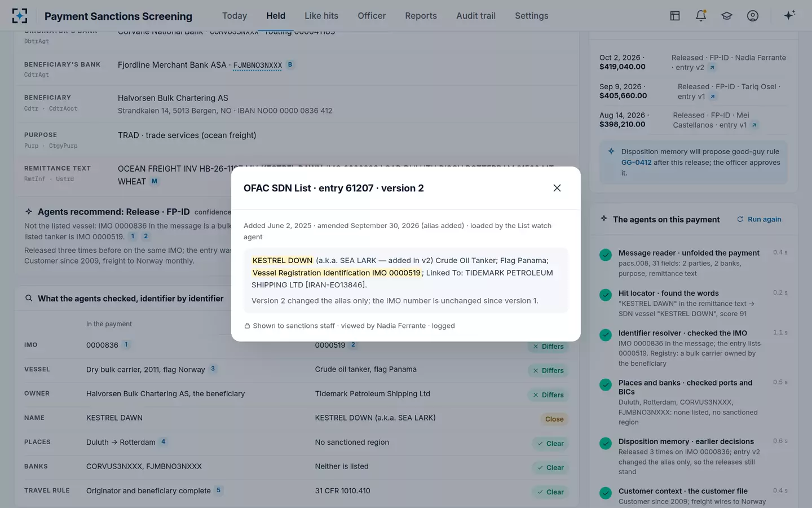Click the layout panel icon in header
The width and height of the screenshot is (812, 508).
pyautogui.click(x=675, y=16)
